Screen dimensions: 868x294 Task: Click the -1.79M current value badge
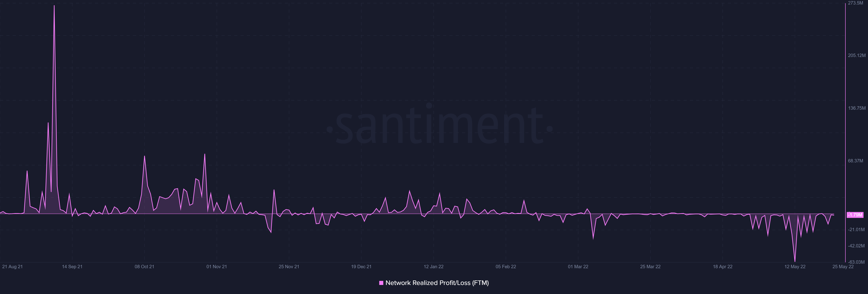tap(855, 215)
